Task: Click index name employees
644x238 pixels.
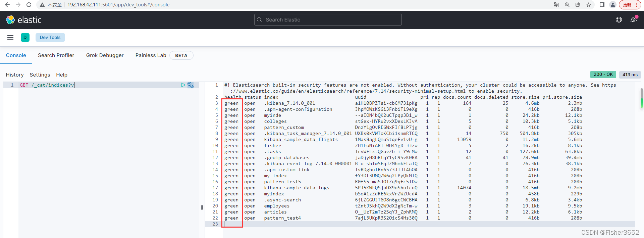Action: (x=277, y=206)
